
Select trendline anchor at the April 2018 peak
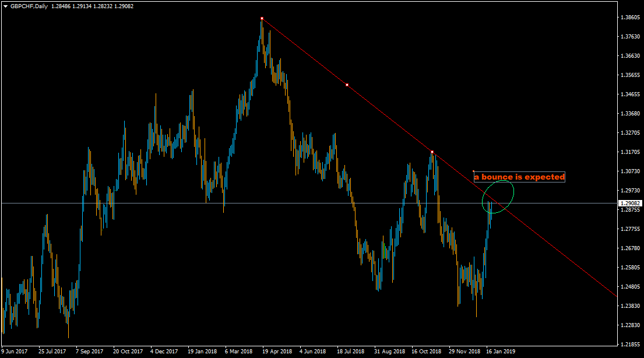tap(262, 19)
